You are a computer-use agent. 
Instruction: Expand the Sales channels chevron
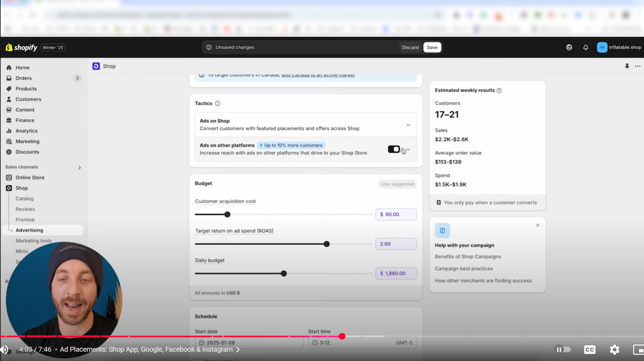click(79, 168)
